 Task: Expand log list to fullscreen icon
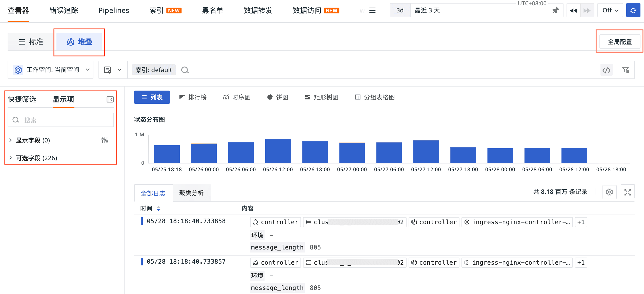coord(628,192)
